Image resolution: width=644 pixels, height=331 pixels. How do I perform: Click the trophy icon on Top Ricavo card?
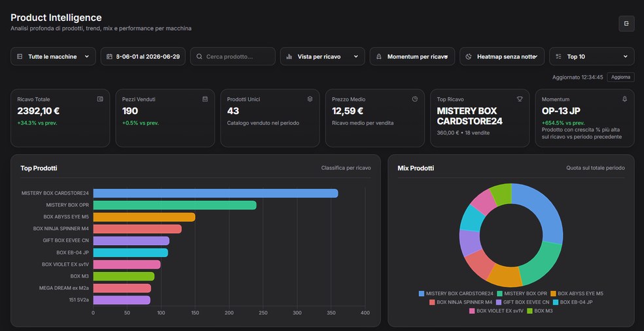tap(520, 99)
